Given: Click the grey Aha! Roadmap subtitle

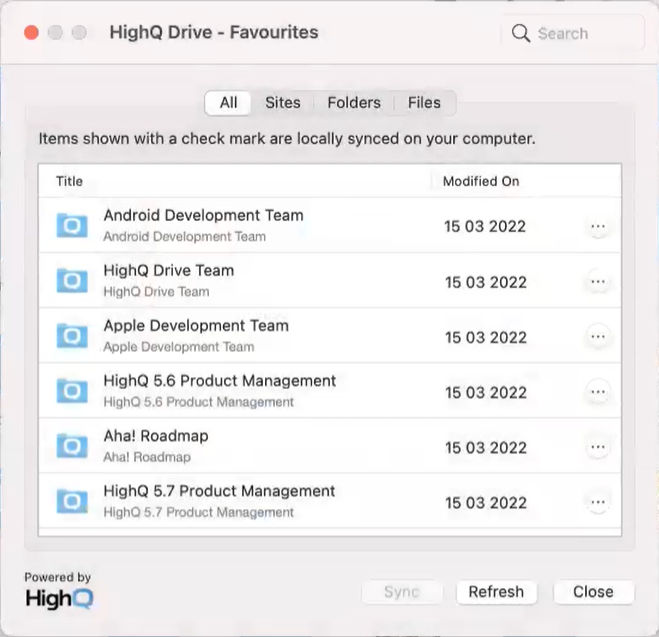Looking at the screenshot, I should [147, 457].
